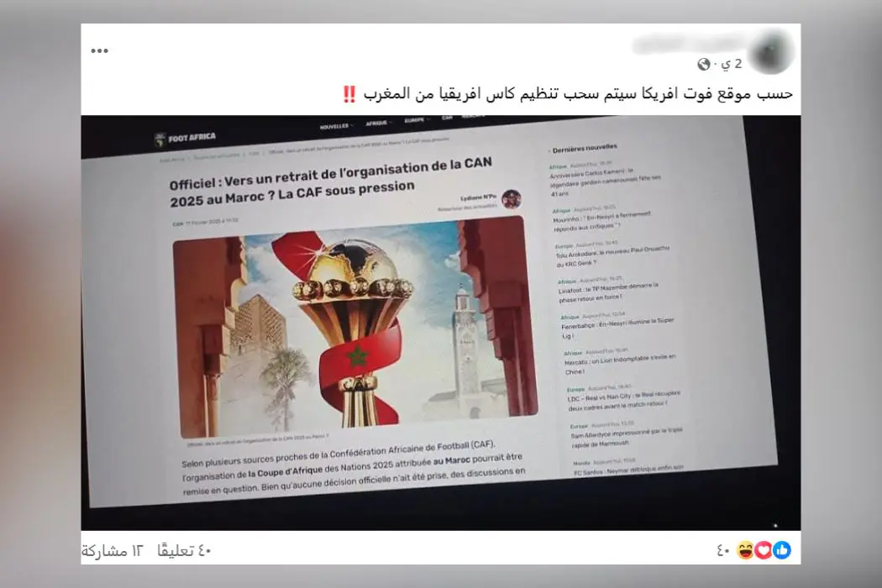This screenshot has height=588, width=882.
Task: Click the blurred profile avatar of the poster
Action: click(x=770, y=54)
